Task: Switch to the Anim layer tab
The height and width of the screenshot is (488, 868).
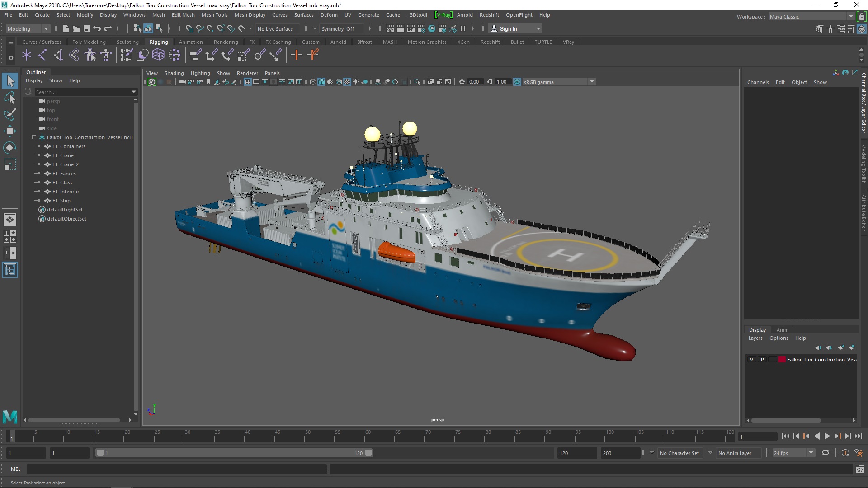Action: point(782,330)
